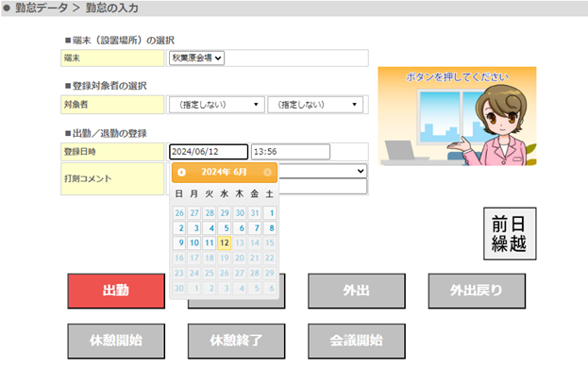
Task: Select June 4 in calendar
Action: pos(210,228)
